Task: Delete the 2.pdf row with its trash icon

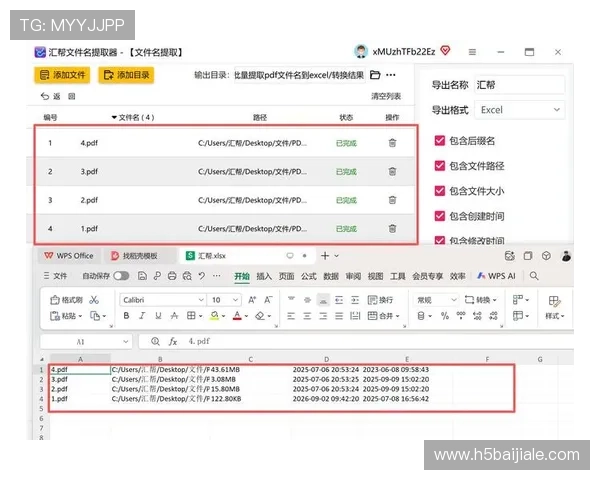Action: tap(392, 200)
